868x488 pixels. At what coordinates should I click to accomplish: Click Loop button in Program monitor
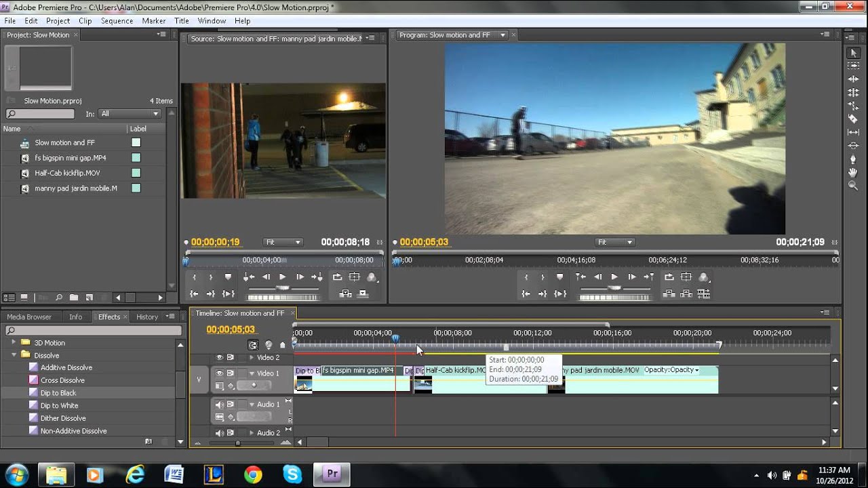coord(669,277)
